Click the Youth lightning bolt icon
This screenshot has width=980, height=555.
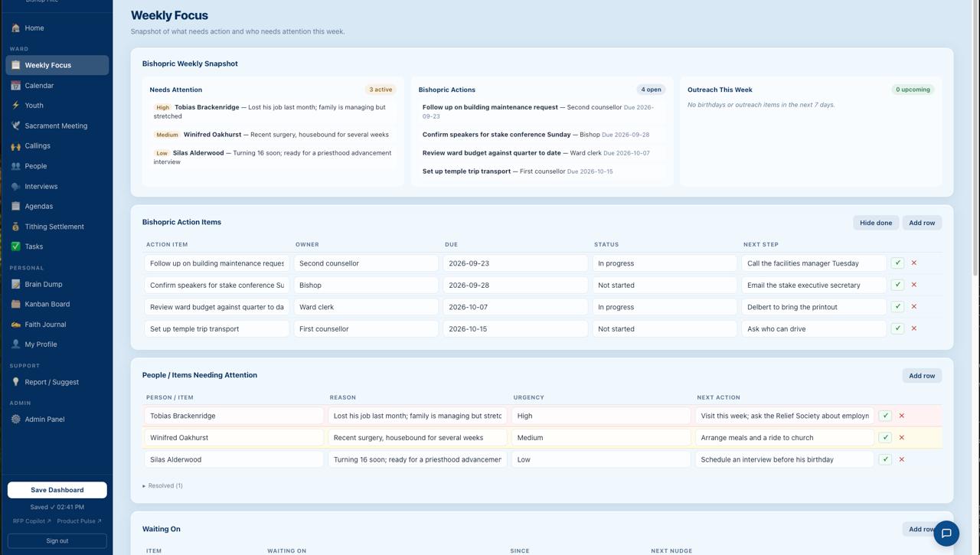point(15,106)
